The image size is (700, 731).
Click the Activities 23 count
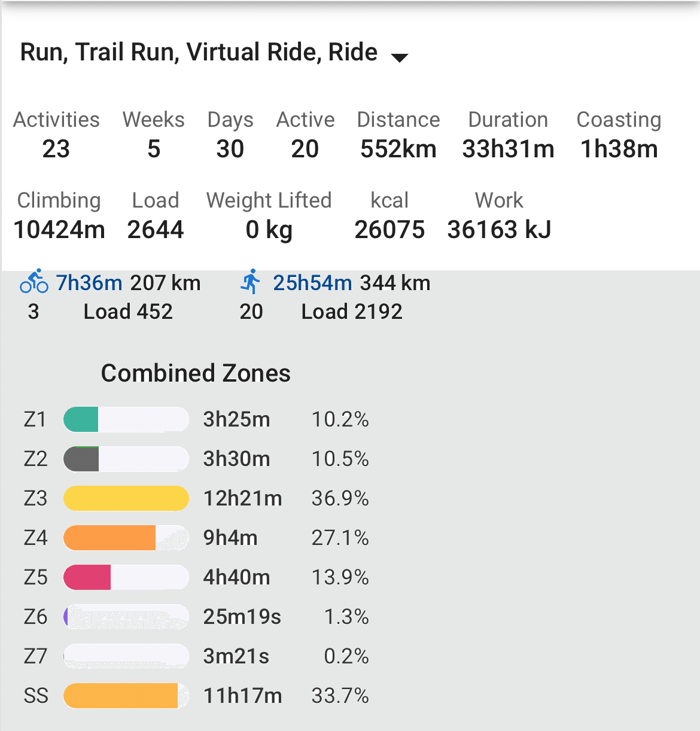pyautogui.click(x=56, y=135)
